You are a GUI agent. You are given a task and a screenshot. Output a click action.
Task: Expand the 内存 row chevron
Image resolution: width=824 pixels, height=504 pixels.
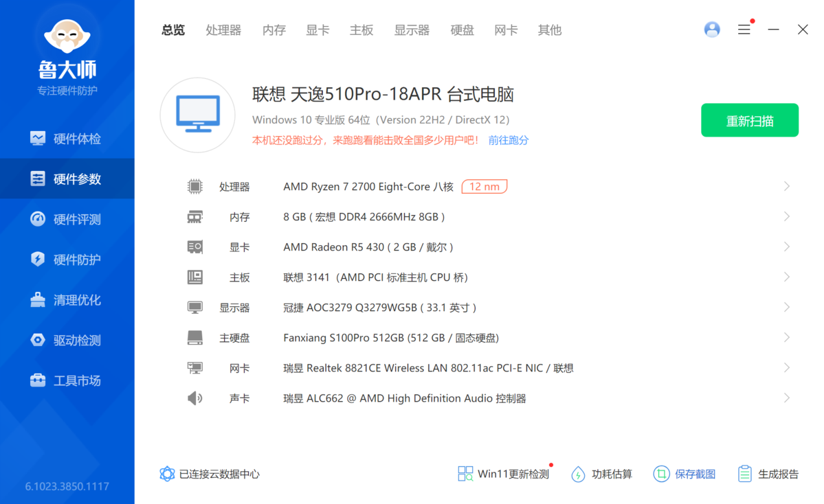[787, 217]
